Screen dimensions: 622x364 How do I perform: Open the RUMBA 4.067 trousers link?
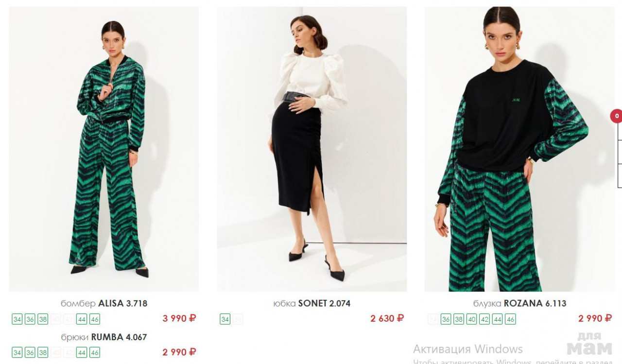click(x=104, y=337)
